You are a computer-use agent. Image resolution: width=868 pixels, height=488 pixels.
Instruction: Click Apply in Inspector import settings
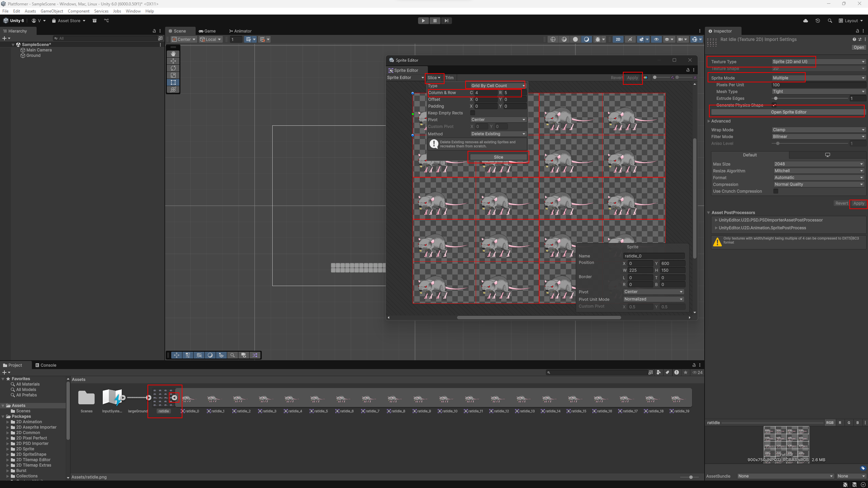[x=859, y=203]
